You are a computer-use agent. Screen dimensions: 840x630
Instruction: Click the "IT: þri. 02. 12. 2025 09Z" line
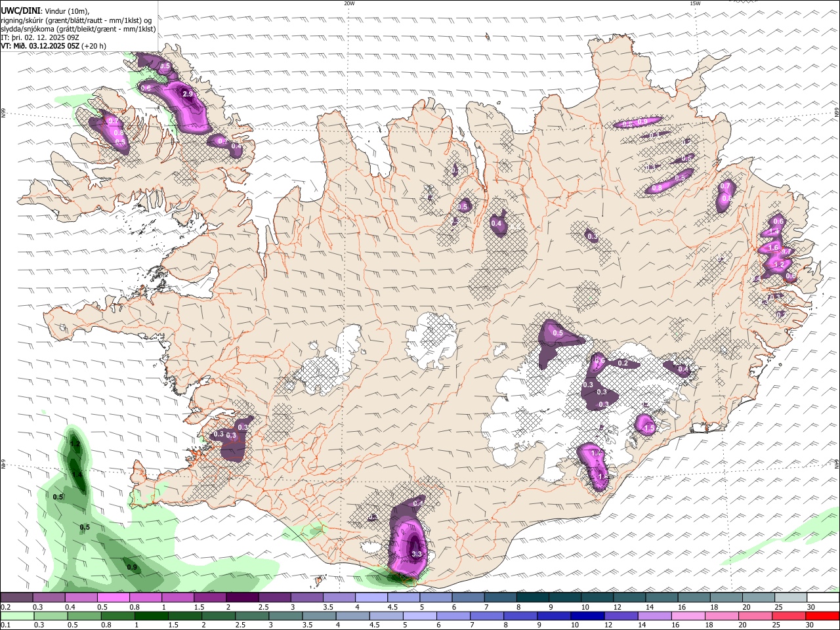pos(41,37)
